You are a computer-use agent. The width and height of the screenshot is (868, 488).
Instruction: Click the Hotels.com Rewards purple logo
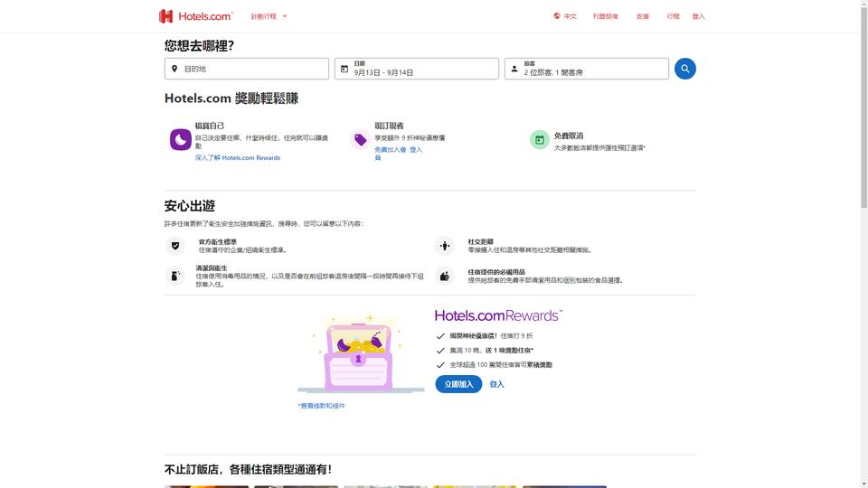pos(498,315)
